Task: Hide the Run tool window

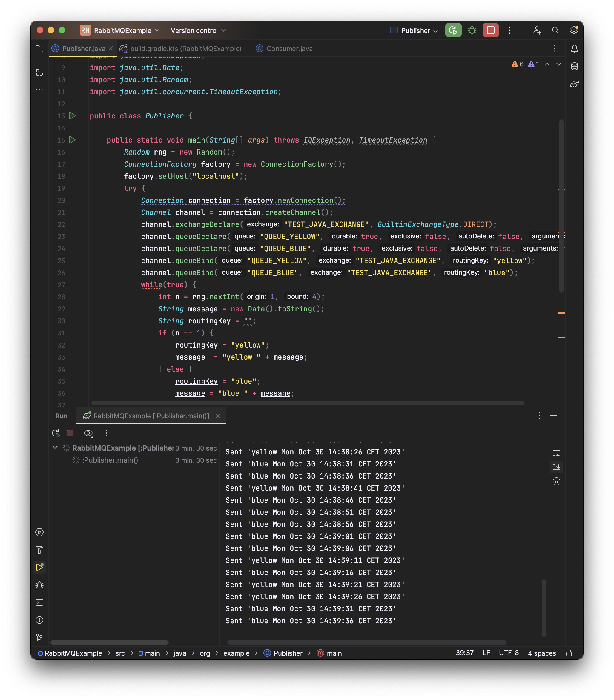Action: tap(554, 416)
